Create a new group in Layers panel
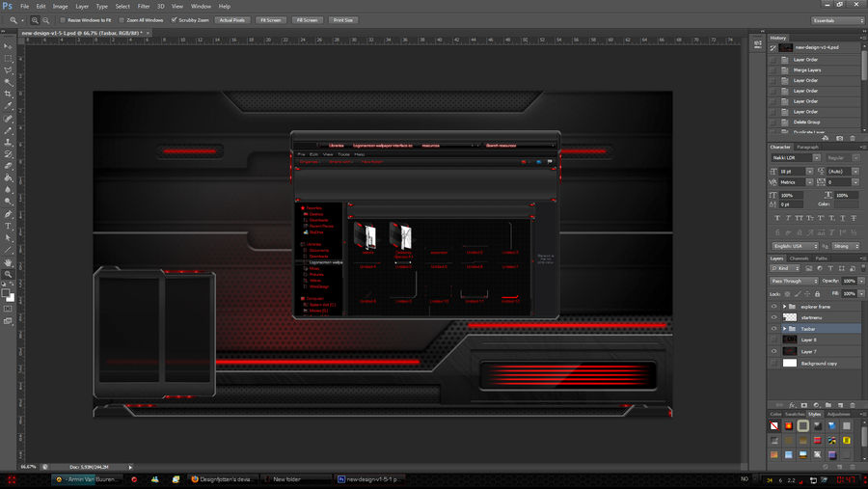Viewport: 868px width, 489px height. click(828, 405)
